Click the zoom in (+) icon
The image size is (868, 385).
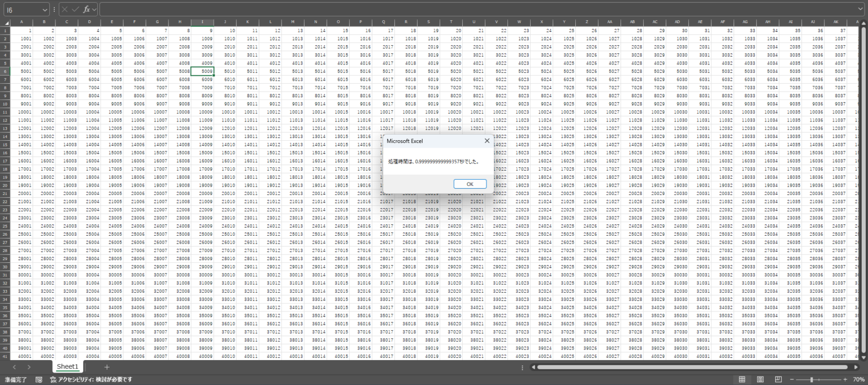click(846, 379)
